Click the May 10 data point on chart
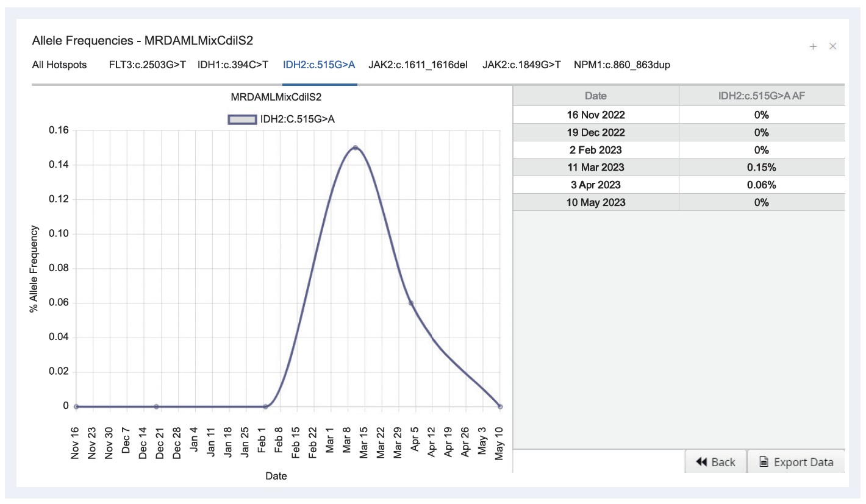 pos(500,406)
